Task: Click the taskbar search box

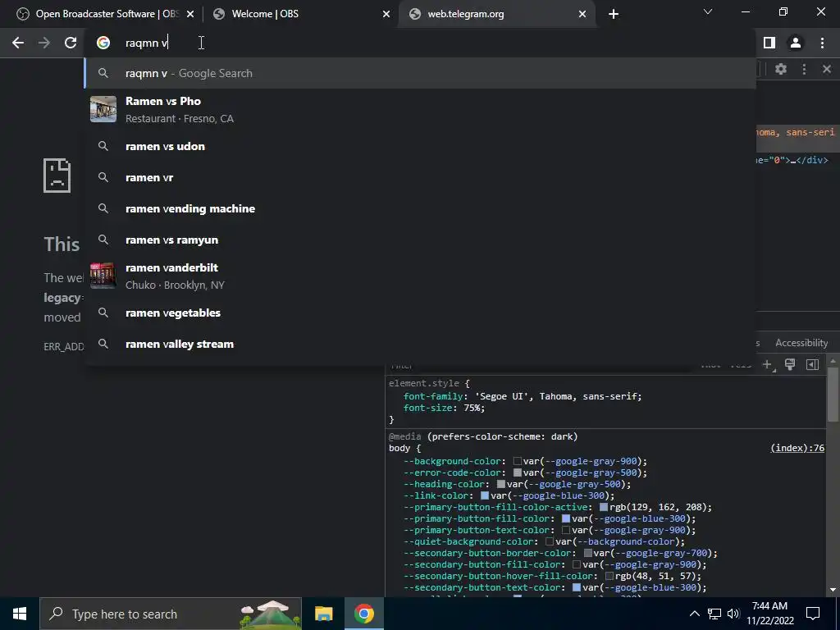Action: (x=171, y=614)
